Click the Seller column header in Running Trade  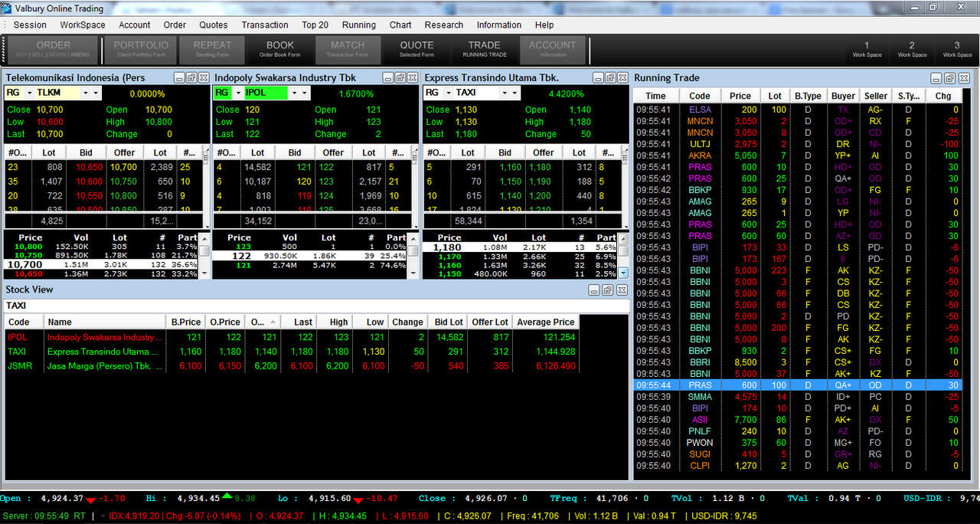pyautogui.click(x=876, y=96)
